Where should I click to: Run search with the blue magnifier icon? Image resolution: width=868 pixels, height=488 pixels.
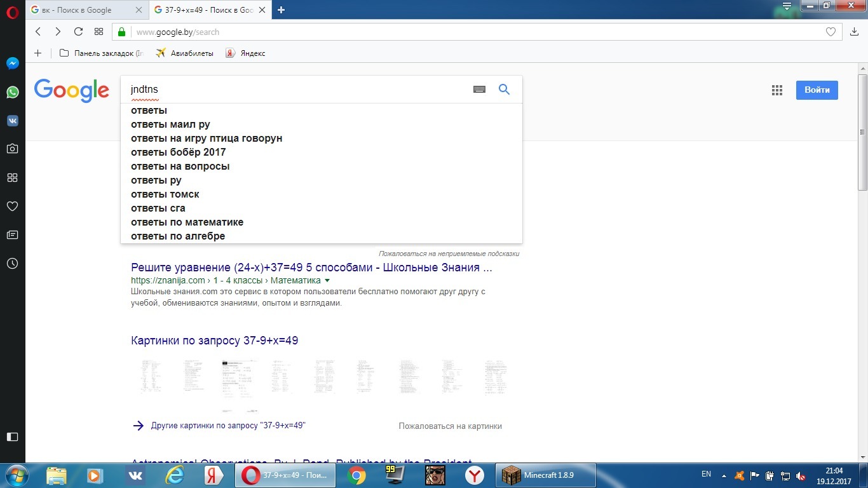[x=504, y=90]
